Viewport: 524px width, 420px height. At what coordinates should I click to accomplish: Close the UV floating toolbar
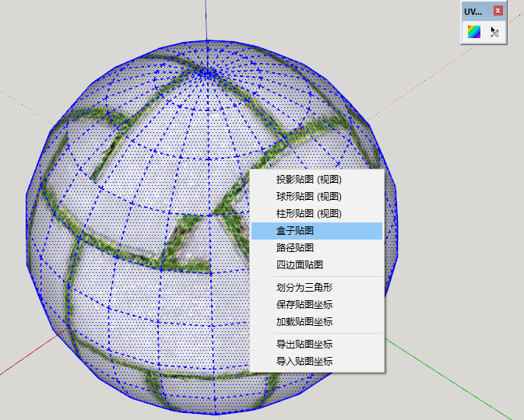[x=498, y=11]
